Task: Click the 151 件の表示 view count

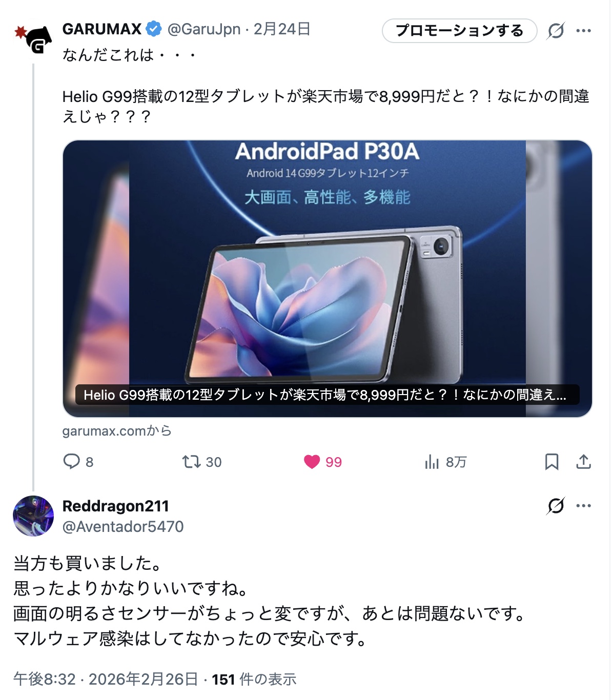Action: click(254, 680)
